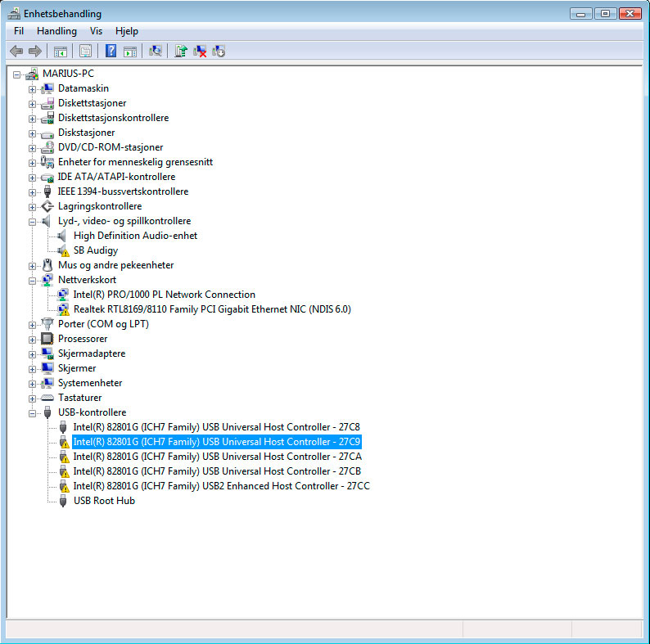650x644 pixels.
Task: Click the High Definition Audio-enhet speaker icon
Action: (x=62, y=236)
